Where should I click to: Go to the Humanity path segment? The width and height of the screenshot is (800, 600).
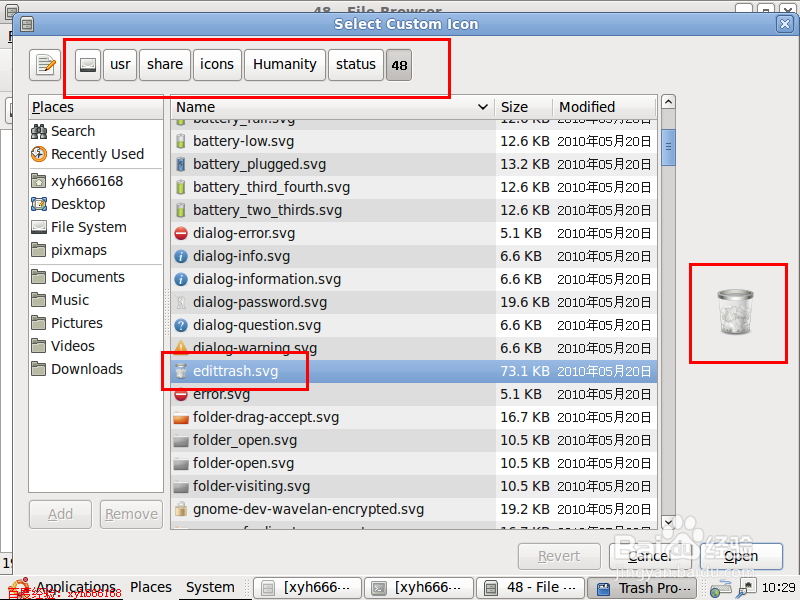285,65
